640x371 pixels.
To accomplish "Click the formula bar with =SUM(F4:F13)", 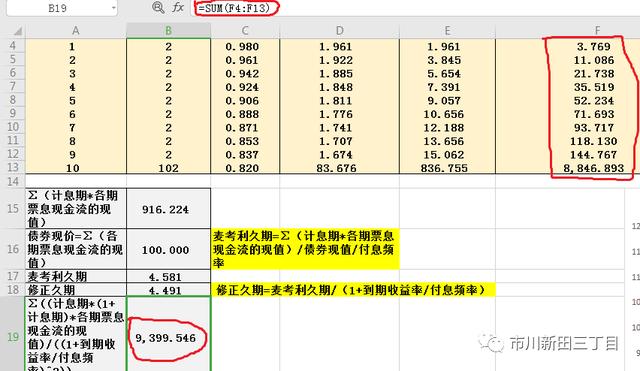I will [416, 8].
